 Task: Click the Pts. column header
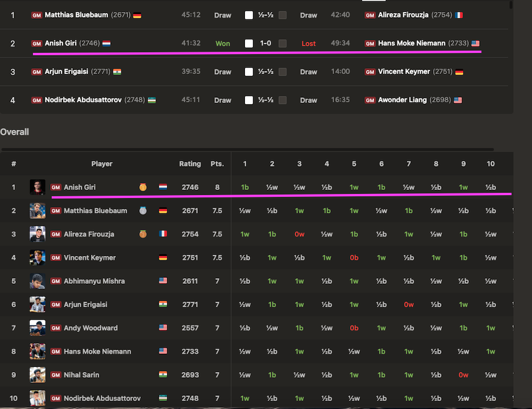point(217,164)
